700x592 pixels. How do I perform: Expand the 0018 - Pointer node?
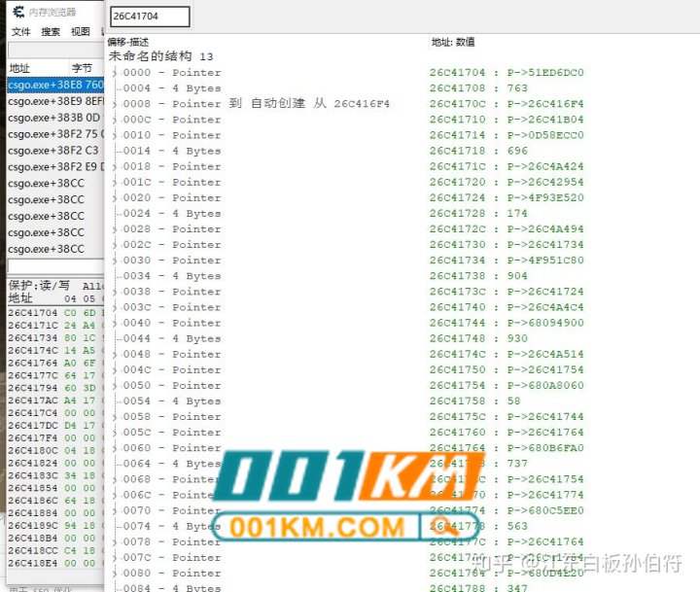click(115, 166)
